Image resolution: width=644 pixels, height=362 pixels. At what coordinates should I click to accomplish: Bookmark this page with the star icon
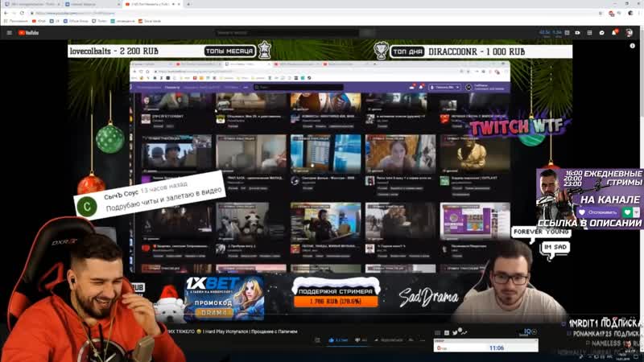(601, 13)
